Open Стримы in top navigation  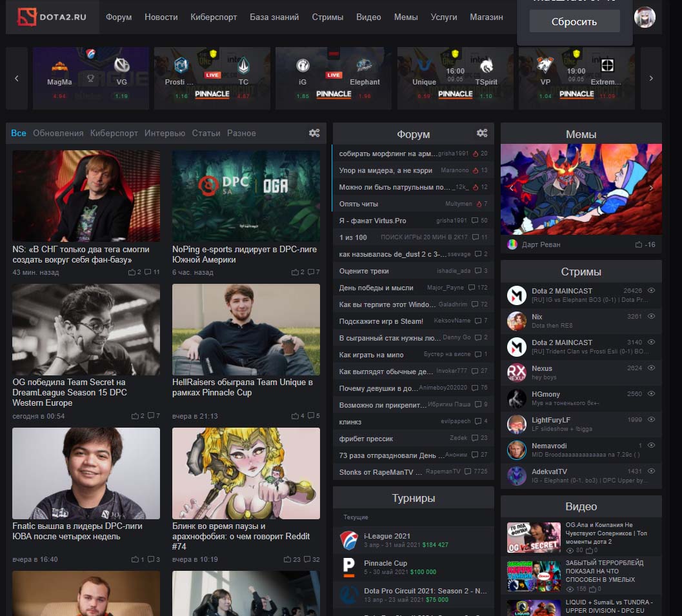(328, 17)
